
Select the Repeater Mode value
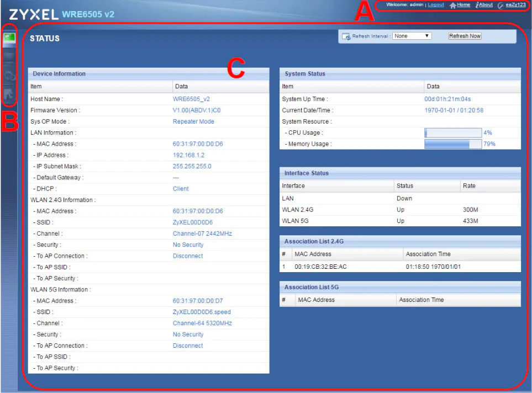(x=193, y=121)
